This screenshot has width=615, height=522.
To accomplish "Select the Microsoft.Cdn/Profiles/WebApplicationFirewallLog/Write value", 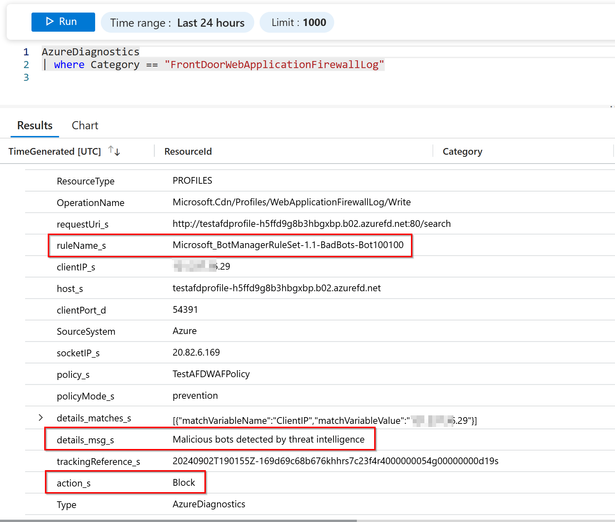I will 291,202.
